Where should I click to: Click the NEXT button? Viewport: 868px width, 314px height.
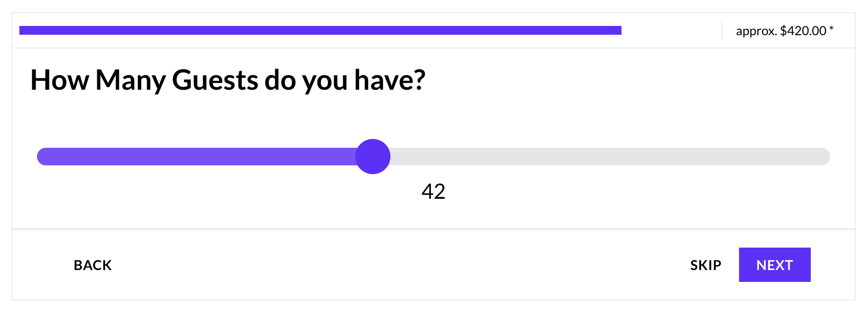774,265
